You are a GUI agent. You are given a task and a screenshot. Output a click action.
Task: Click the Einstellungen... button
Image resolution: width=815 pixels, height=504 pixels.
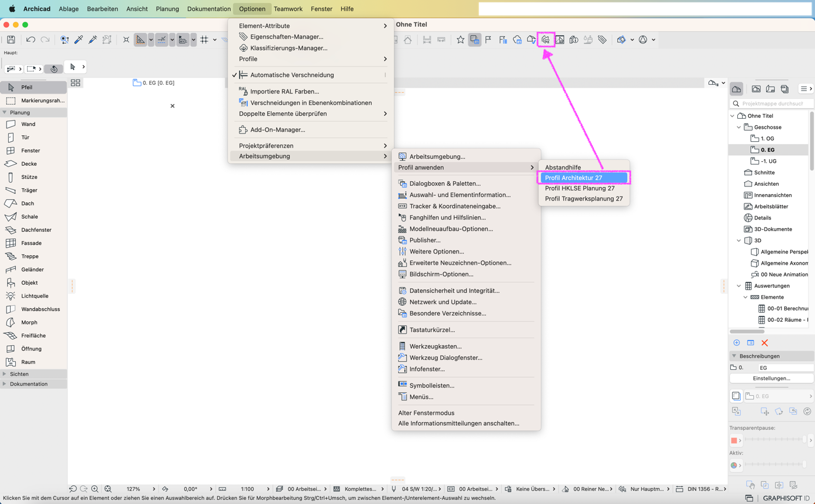(x=771, y=379)
